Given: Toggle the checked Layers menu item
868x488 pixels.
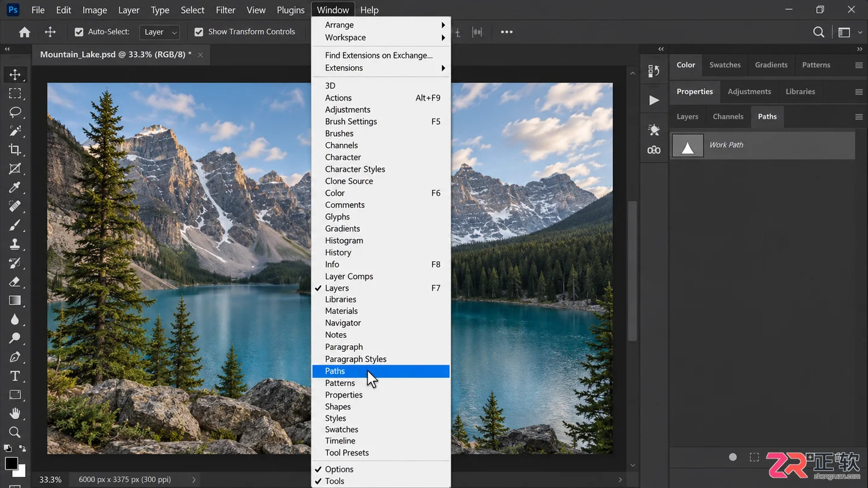Looking at the screenshot, I should click(381, 288).
